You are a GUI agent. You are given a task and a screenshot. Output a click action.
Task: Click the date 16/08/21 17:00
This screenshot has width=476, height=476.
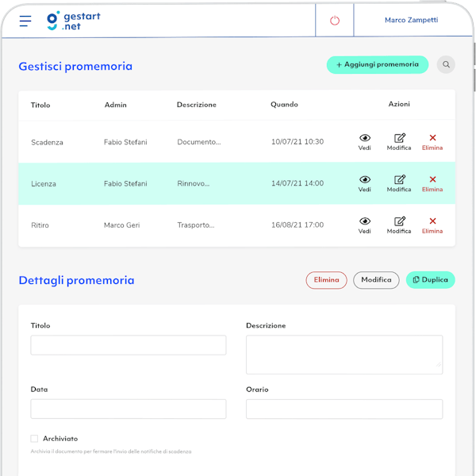point(297,225)
